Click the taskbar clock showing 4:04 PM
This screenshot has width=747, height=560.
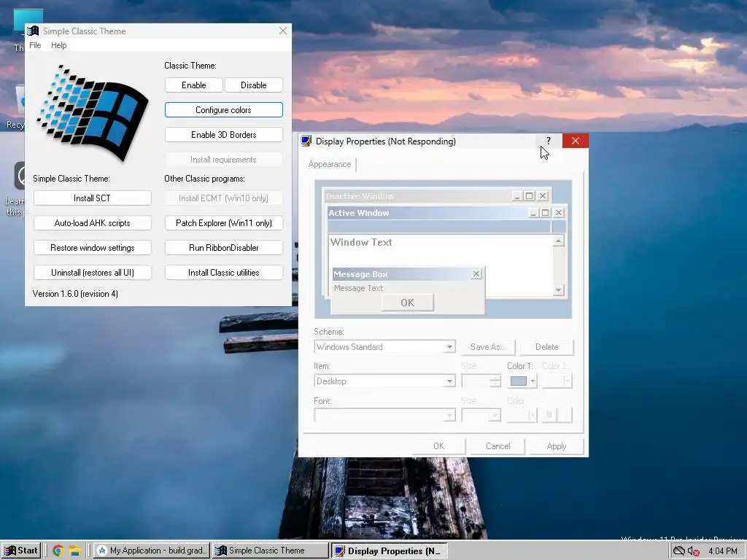point(723,551)
